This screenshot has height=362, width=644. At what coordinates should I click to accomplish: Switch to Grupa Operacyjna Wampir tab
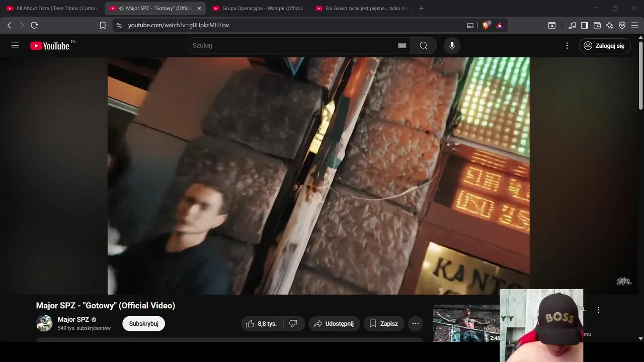(257, 9)
